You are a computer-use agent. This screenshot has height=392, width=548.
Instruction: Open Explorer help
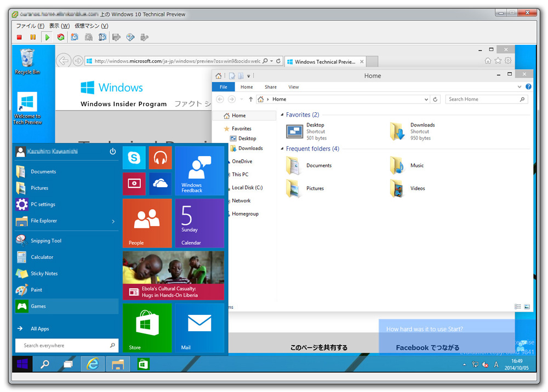[x=528, y=87]
